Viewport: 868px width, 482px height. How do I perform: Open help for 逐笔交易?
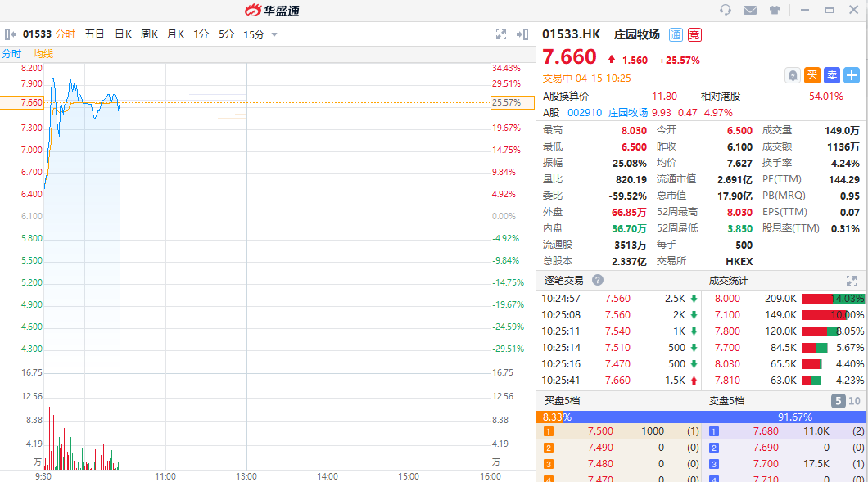[x=598, y=280]
